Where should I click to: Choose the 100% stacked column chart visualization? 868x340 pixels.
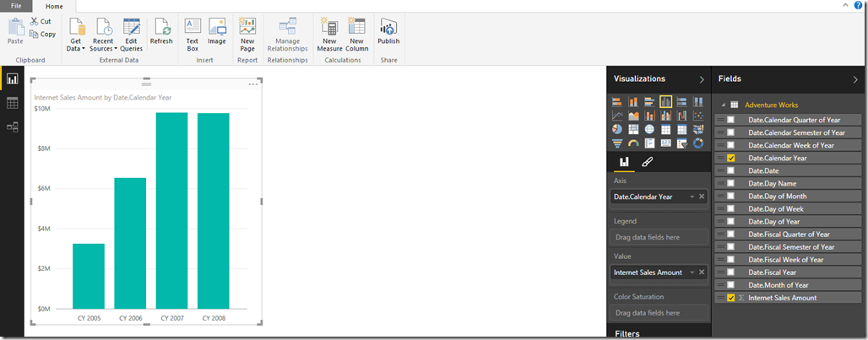click(698, 102)
